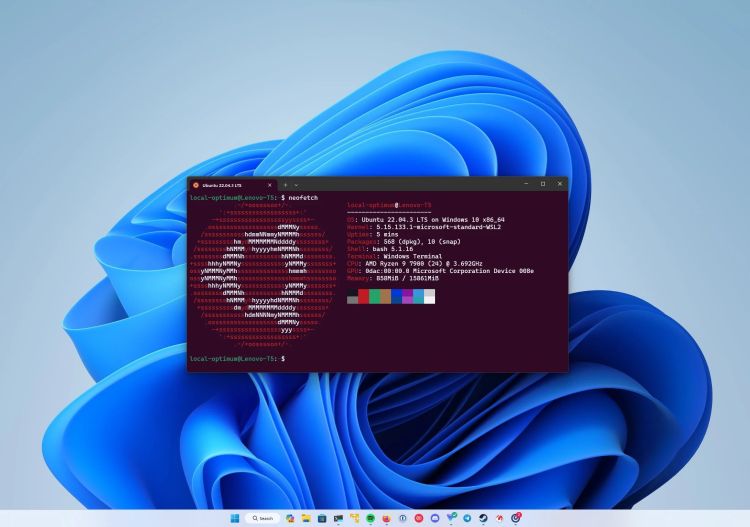750x527 pixels.
Task: Select the Ubuntu 22.04.3 LTS tab
Action: point(225,185)
